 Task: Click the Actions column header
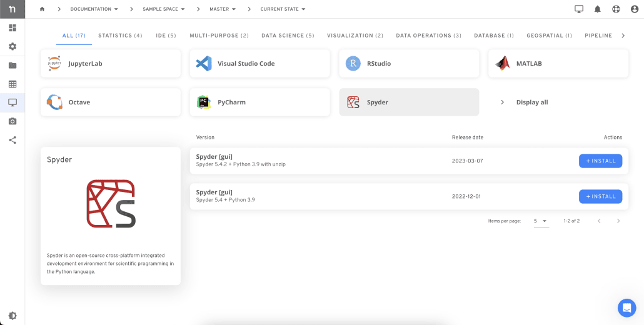pos(613,137)
